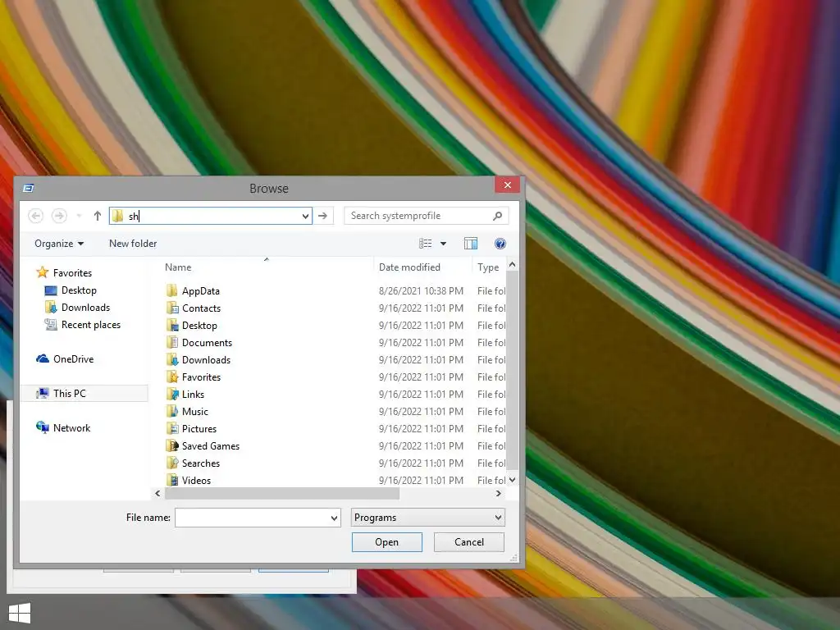
Task: Select the Videos folder icon
Action: point(172,480)
